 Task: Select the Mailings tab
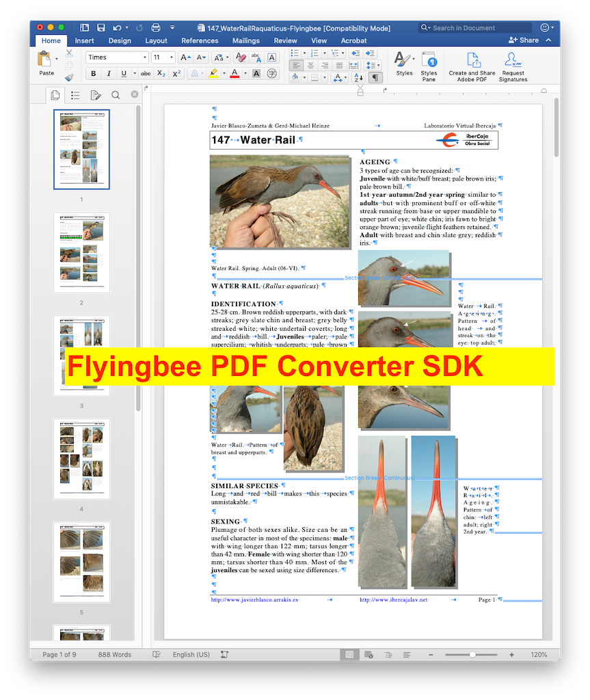tap(245, 40)
